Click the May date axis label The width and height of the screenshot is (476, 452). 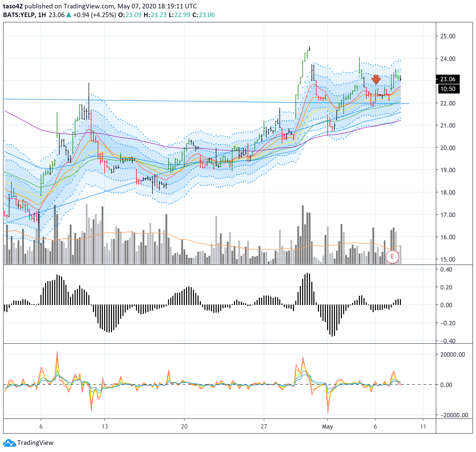click(x=327, y=427)
